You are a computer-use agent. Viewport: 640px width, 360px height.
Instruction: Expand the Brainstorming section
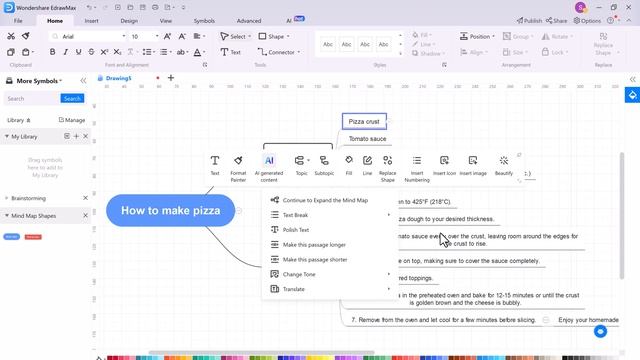tap(7, 198)
